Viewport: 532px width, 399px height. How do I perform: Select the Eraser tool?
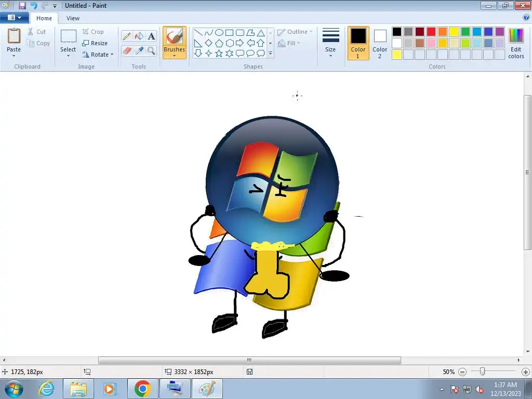click(x=127, y=50)
